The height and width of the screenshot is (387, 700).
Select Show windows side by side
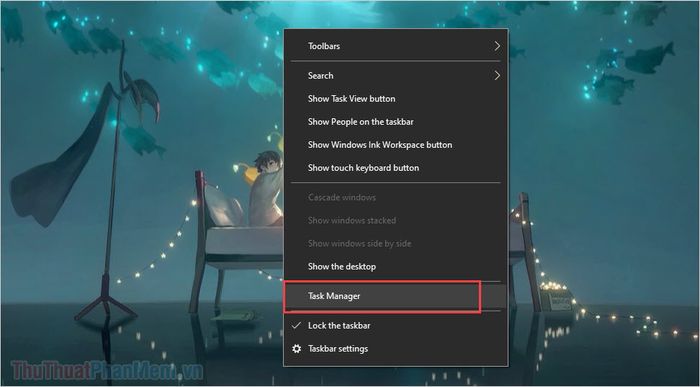396,244
